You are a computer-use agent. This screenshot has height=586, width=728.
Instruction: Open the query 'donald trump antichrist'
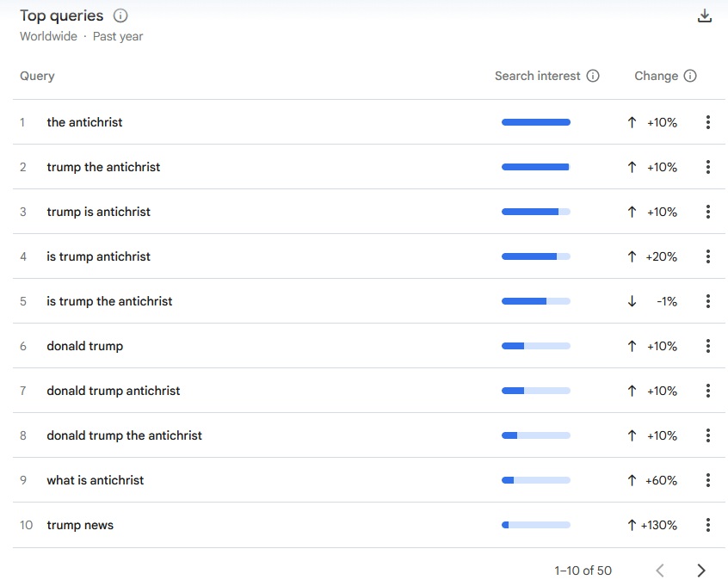tap(114, 391)
